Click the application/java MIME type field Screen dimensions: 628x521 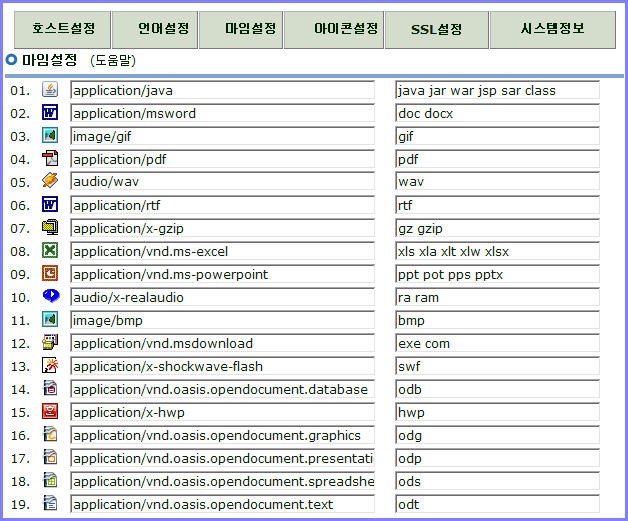click(x=222, y=90)
